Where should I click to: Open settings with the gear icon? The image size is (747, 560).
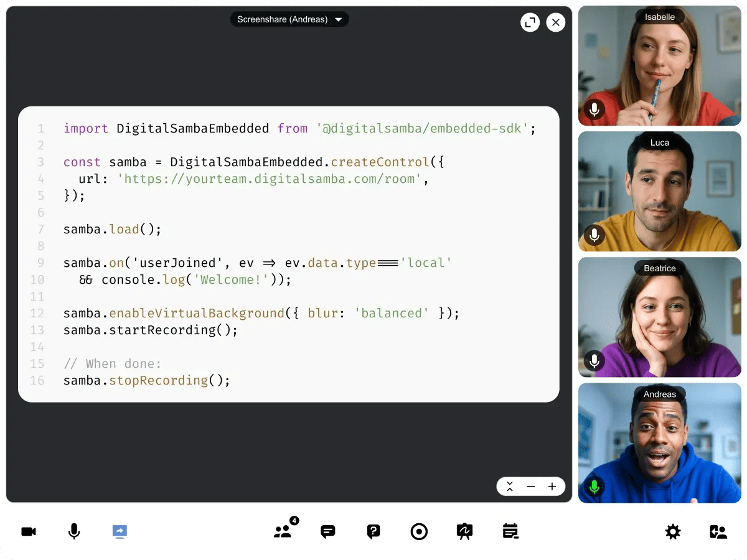[x=673, y=531]
